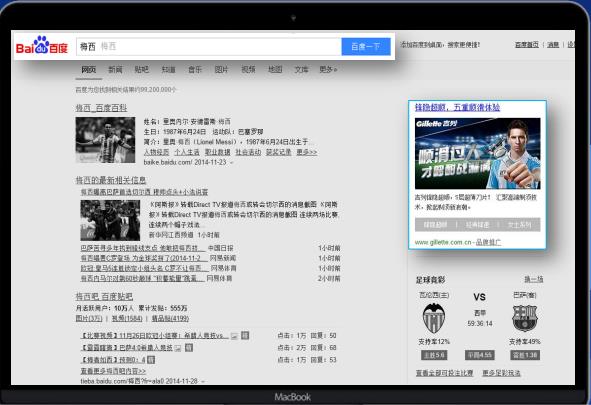Select the 主胜 5.6 odds button

434,355
